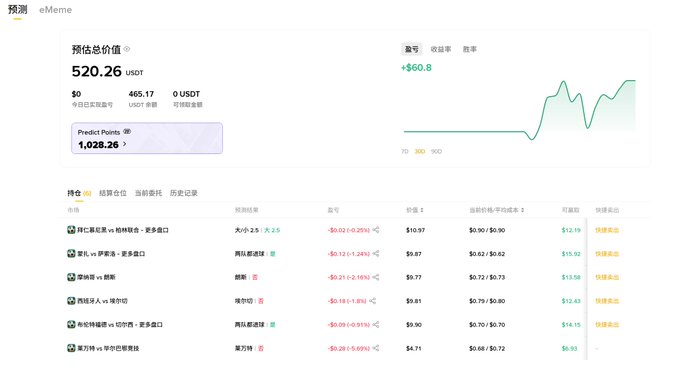Set chart range to 7D
The height and width of the screenshot is (369, 679).
tap(404, 151)
